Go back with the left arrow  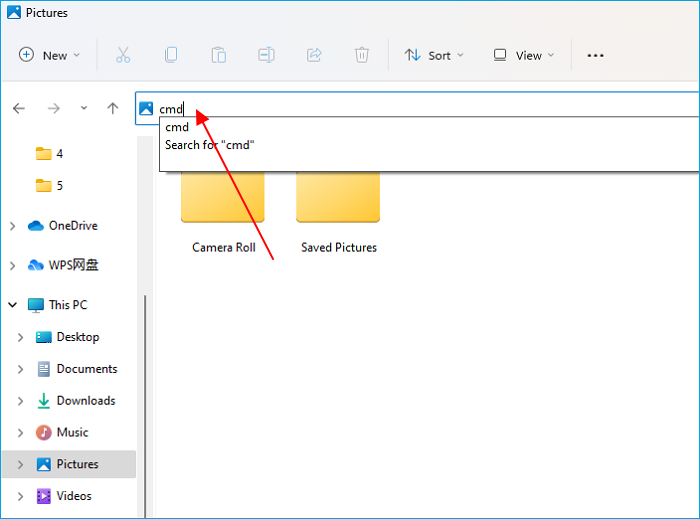click(x=19, y=108)
